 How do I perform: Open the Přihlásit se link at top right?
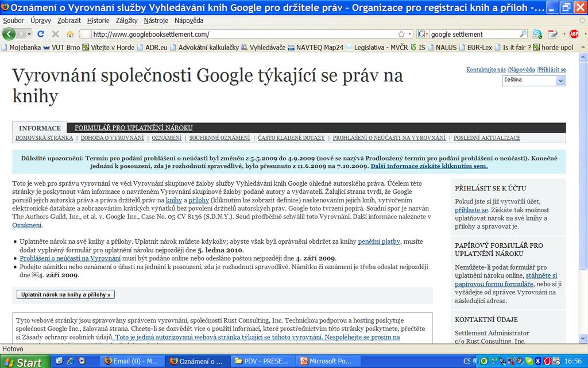552,70
